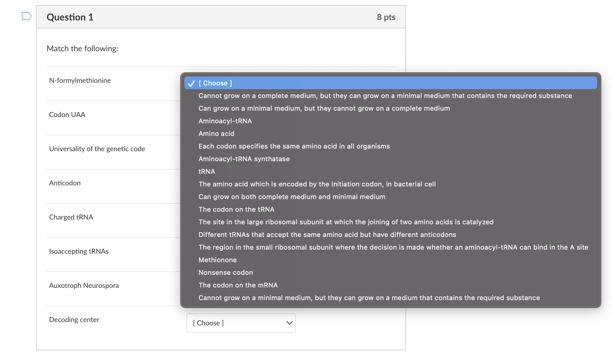612x364 pixels.
Task: Choose 'Aminoacyl-tRNA' from the dropdown list
Action: point(390,121)
